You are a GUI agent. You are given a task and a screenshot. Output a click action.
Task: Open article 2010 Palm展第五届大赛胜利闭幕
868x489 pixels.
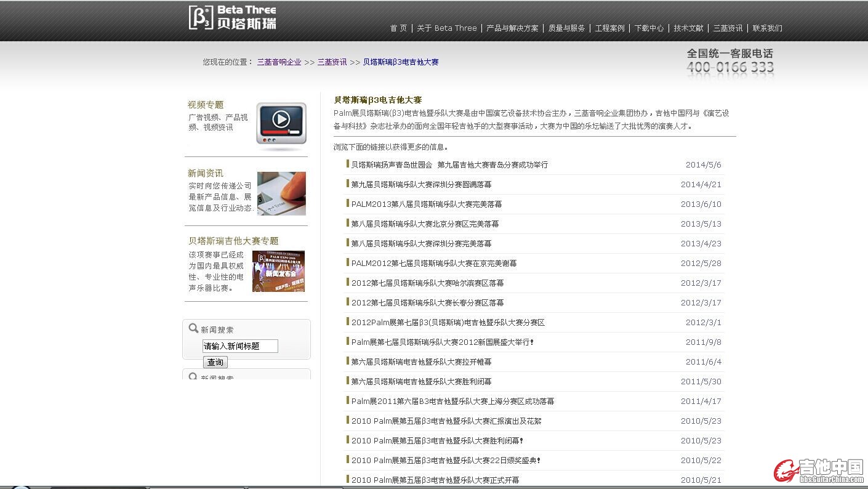(438, 441)
